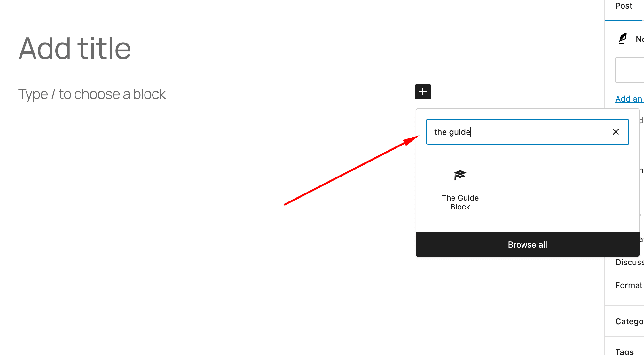Screen dimensions: 644x355
Task: Click the sidebar text next to feather icon
Action: coord(640,39)
